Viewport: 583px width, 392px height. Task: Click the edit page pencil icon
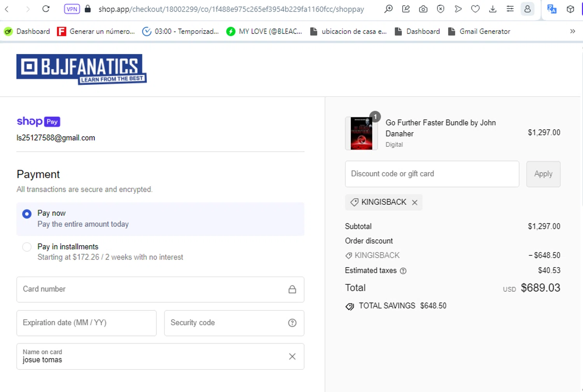coord(406,9)
